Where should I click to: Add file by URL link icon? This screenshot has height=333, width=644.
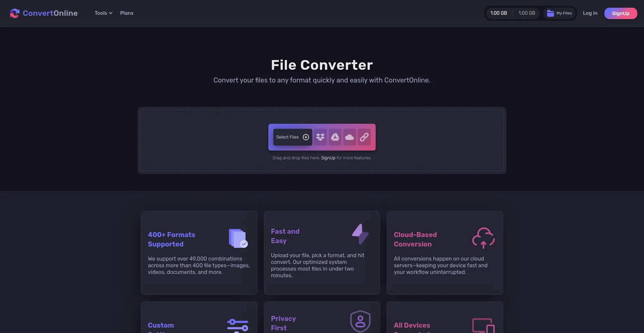point(364,137)
